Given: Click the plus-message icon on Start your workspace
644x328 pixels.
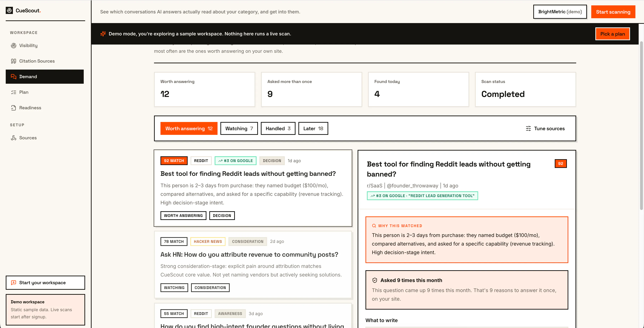Looking at the screenshot, I should click(x=13, y=283).
